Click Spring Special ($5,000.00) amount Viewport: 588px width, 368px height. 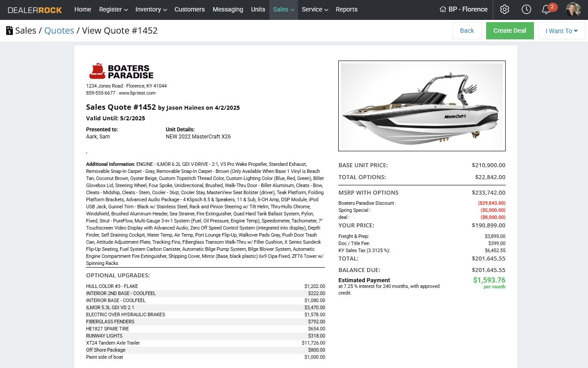pos(493,210)
